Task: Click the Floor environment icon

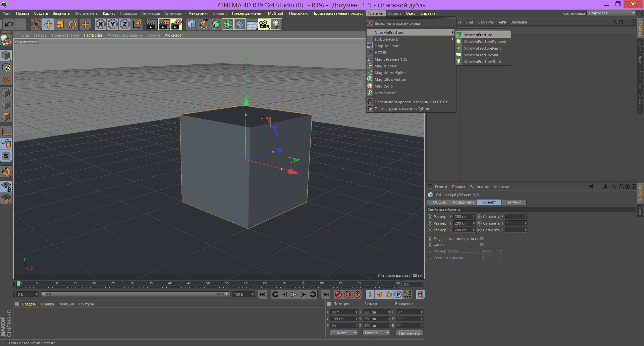Action: [x=252, y=24]
